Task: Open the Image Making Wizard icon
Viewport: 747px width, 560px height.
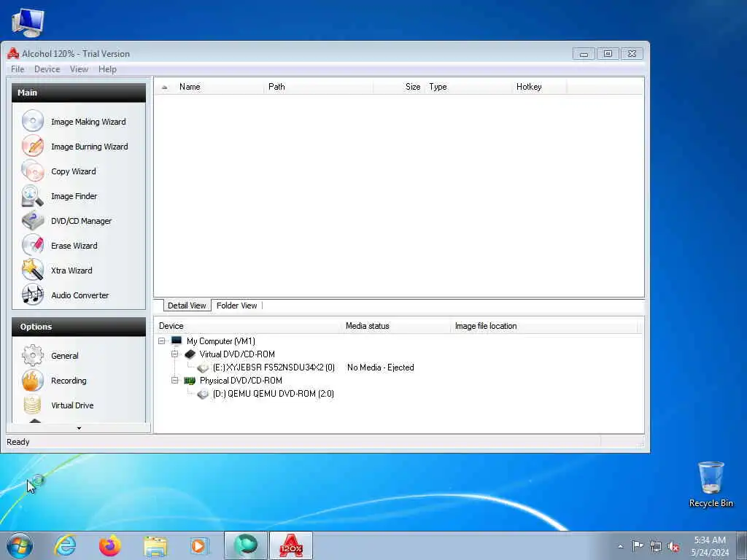Action: click(x=32, y=121)
